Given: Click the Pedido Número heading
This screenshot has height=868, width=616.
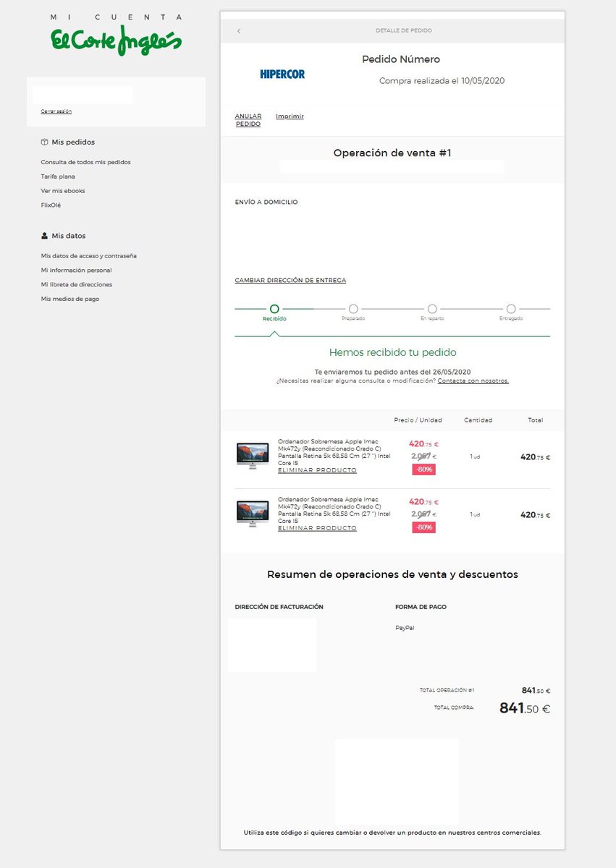Looking at the screenshot, I should [401, 59].
